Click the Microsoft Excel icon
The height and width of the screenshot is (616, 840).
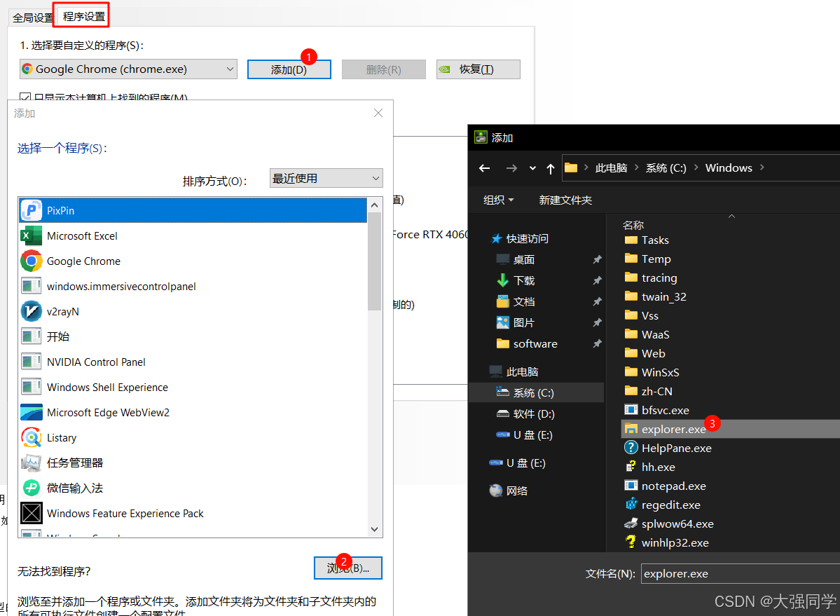(31, 235)
